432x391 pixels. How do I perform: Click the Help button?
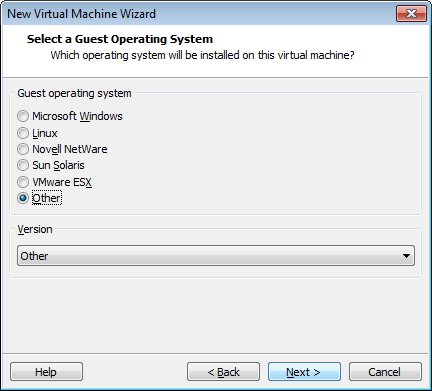click(46, 372)
